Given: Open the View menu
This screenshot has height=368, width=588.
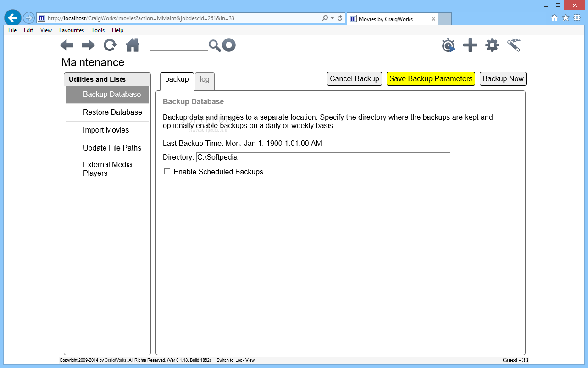Looking at the screenshot, I should 46,30.
